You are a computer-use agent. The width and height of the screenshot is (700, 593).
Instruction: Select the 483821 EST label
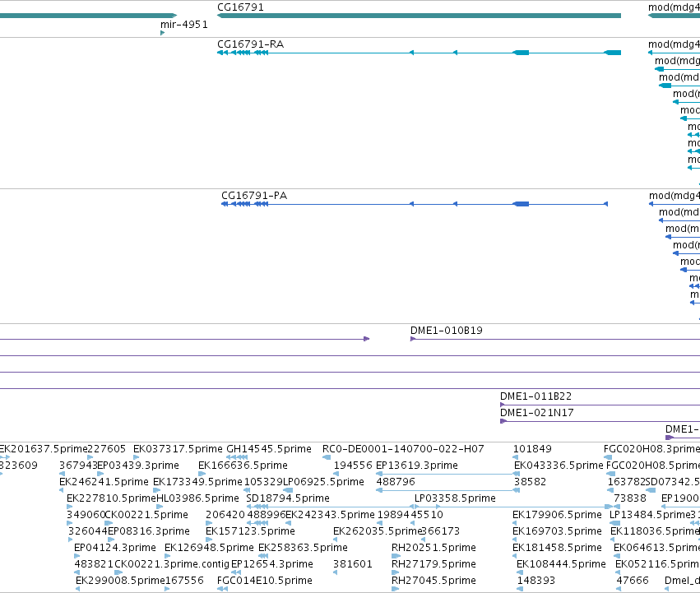click(94, 564)
